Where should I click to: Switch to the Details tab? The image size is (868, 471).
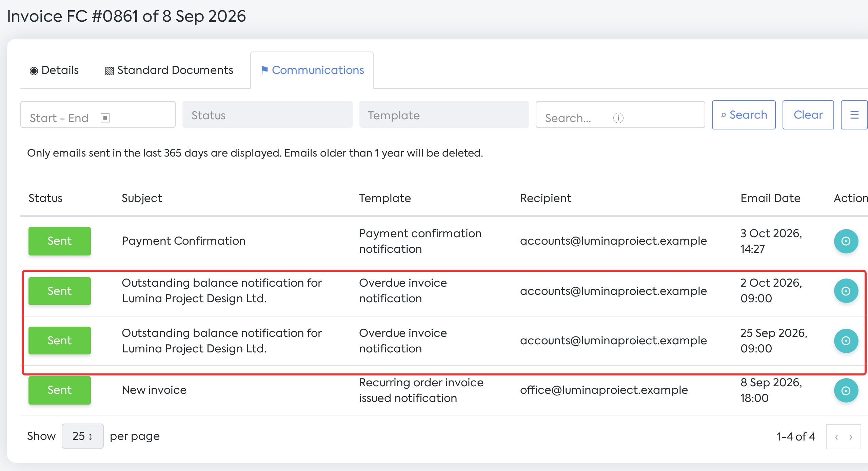(54, 70)
